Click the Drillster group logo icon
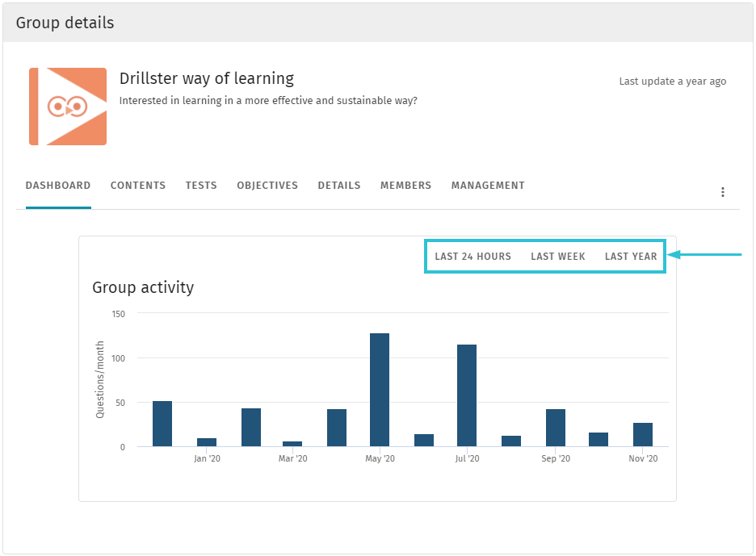Screen dimensions: 756x556 [x=68, y=107]
